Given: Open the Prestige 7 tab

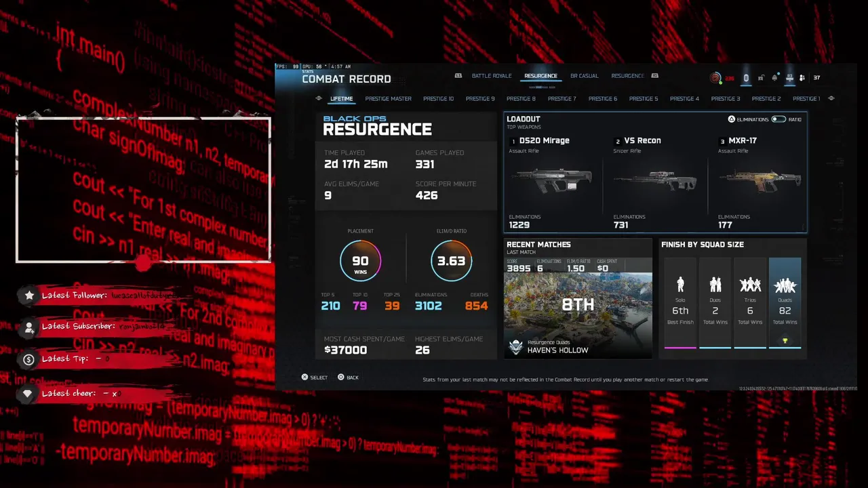Looking at the screenshot, I should (561, 99).
